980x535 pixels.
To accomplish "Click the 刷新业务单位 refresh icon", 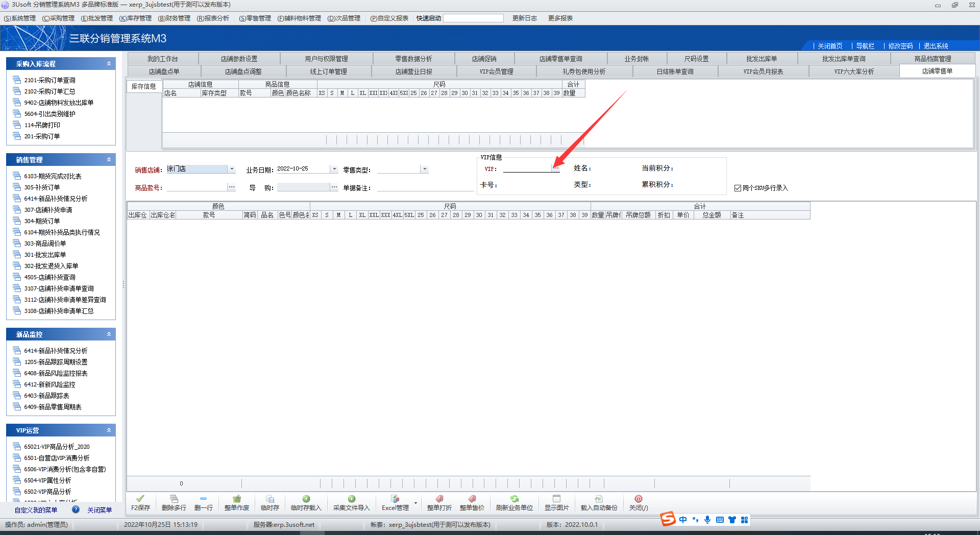I will (x=514, y=499).
